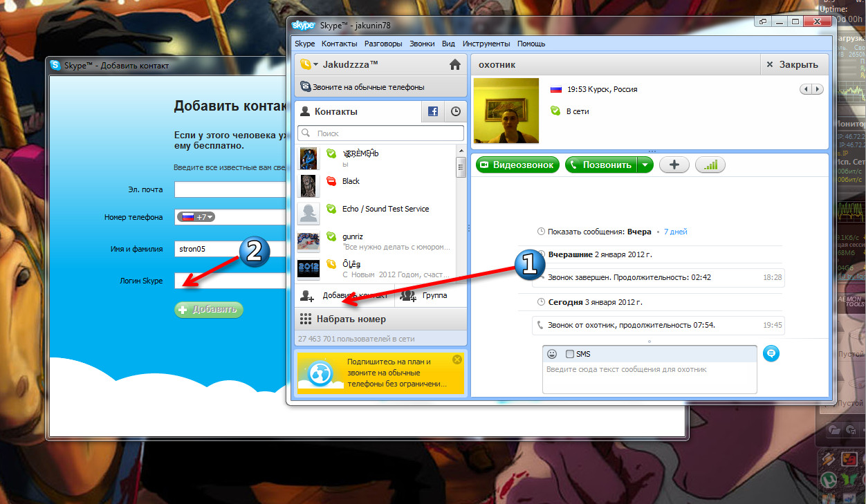Show messages from 7 дней
866x504 pixels.
click(x=676, y=232)
